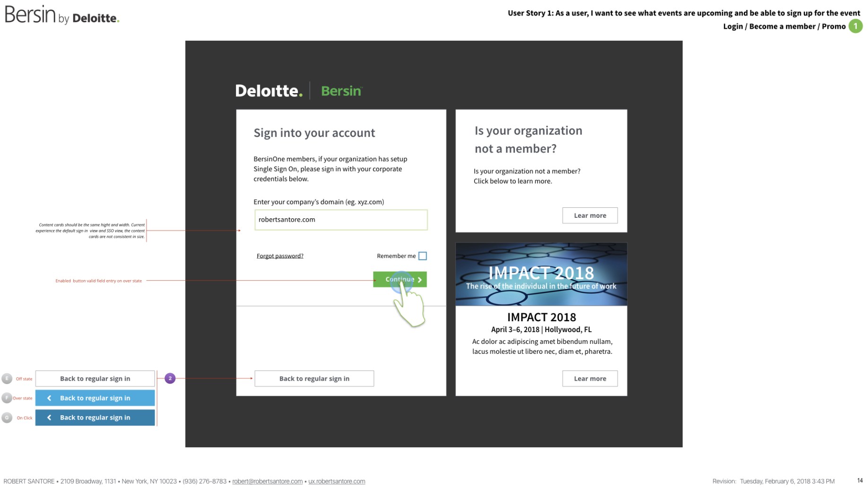Click the Over state Back to regular sign in sample

[x=95, y=398]
